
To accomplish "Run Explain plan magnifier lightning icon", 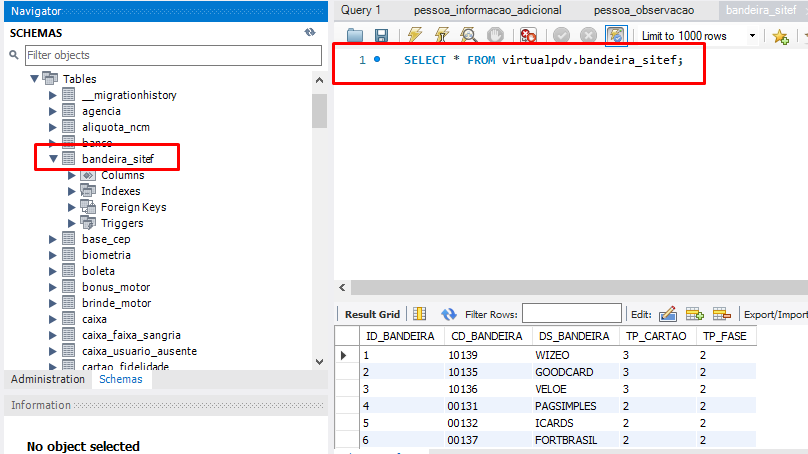I will click(468, 35).
